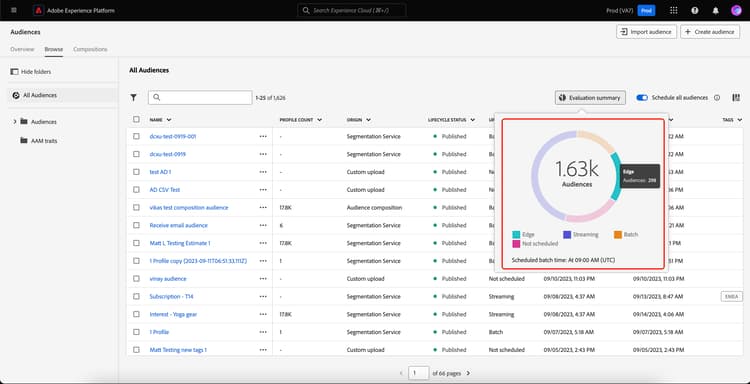Open more actions for Receive email audience

point(263,225)
